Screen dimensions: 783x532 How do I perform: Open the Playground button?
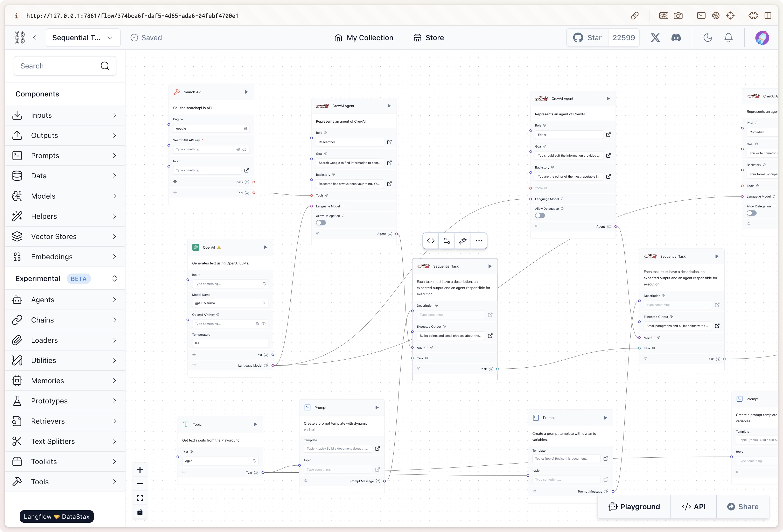coord(634,506)
